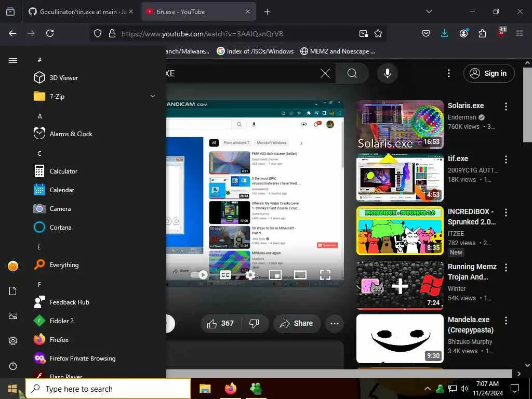Open options menu for Solaris.exe video
Screen dimensions: 532x399
[506, 107]
